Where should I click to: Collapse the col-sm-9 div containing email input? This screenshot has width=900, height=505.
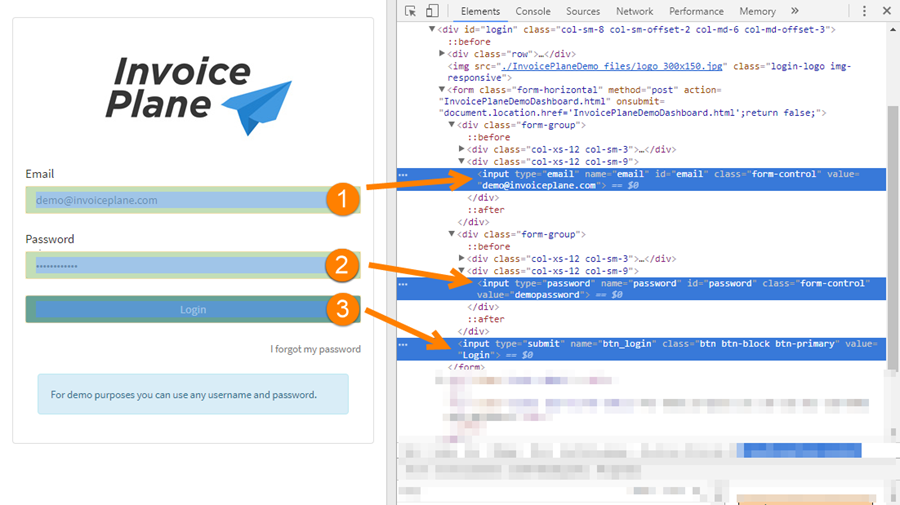[x=461, y=161]
